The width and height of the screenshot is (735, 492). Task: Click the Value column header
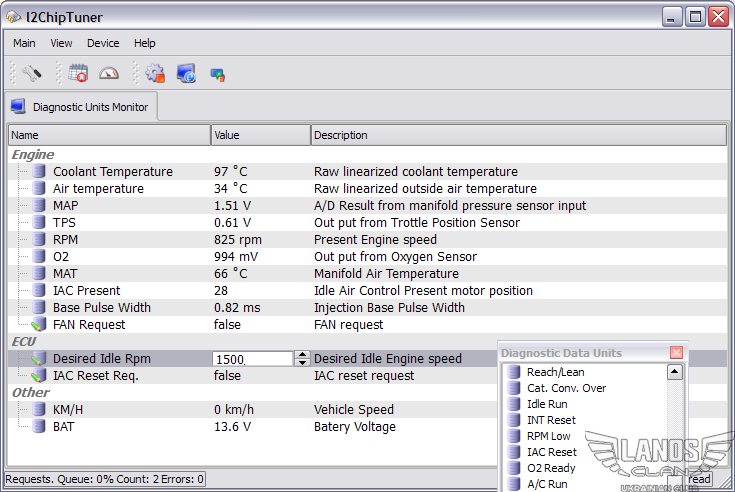[260, 135]
